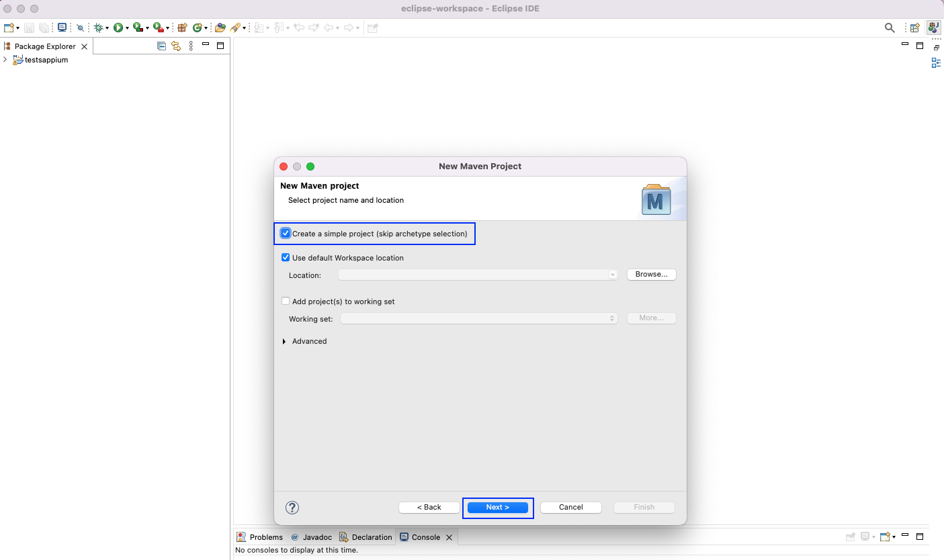This screenshot has width=944, height=560.
Task: Launch Debug via the bug icon
Action: click(x=98, y=28)
